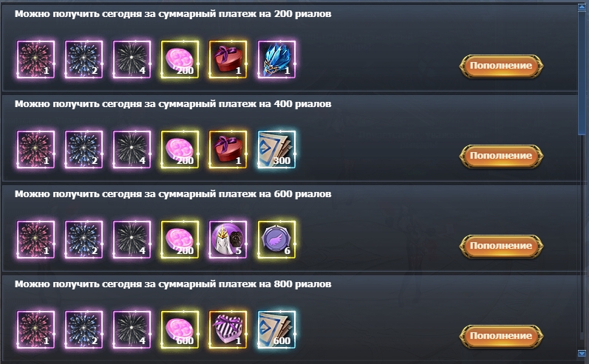Select blue firework icon in 400 rials row
Viewport: 589px width, 364px height.
coord(84,149)
